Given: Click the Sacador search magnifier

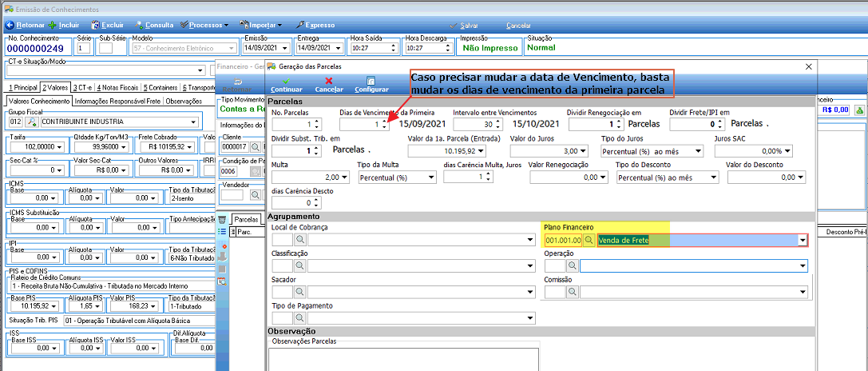Looking at the screenshot, I should [299, 293].
